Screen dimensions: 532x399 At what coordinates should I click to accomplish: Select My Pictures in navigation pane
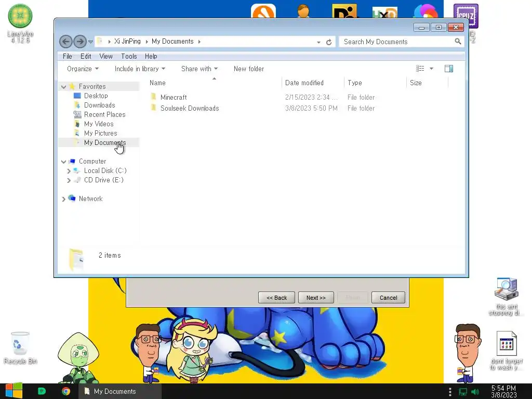[x=100, y=134]
